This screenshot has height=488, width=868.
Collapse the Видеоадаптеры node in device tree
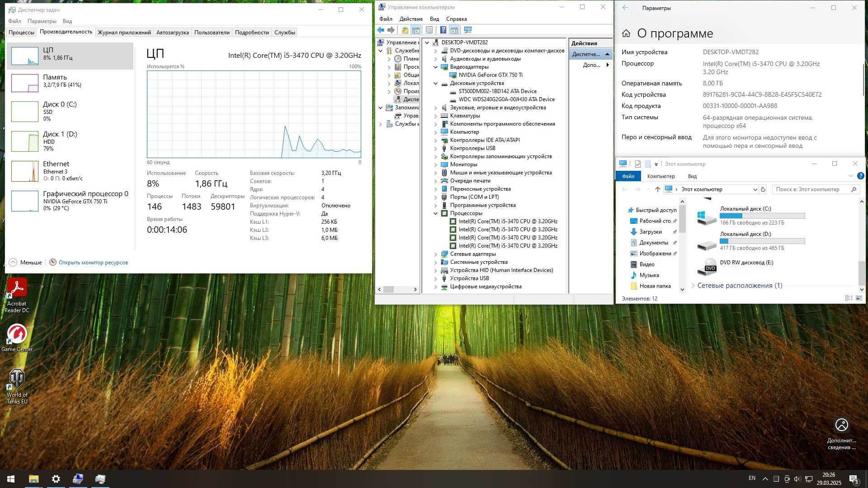click(436, 67)
